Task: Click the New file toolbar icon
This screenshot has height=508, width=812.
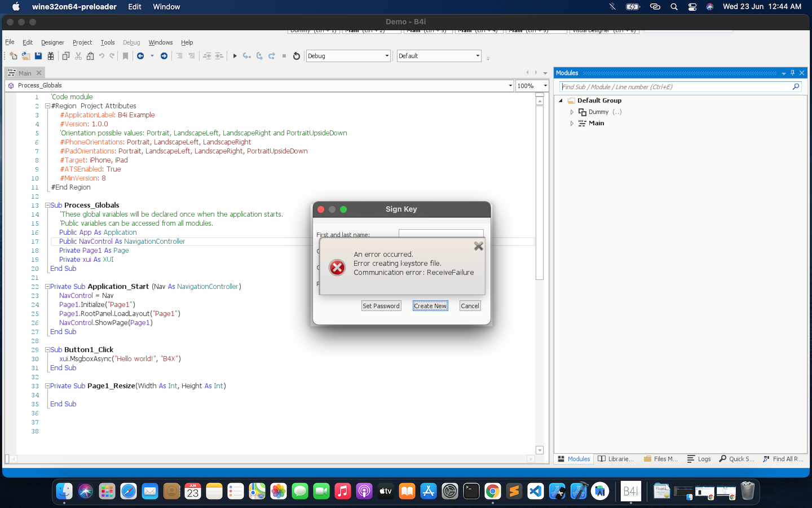Action: (x=14, y=56)
